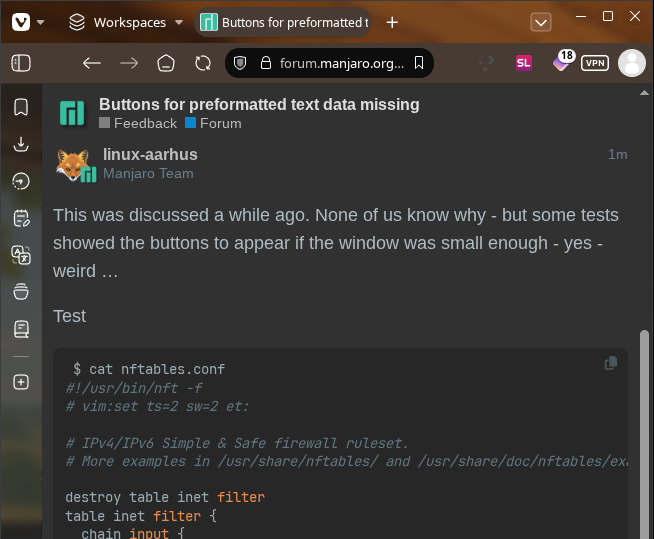The height and width of the screenshot is (539, 654).
Task: Open the History panel in sidebar
Action: point(21,181)
